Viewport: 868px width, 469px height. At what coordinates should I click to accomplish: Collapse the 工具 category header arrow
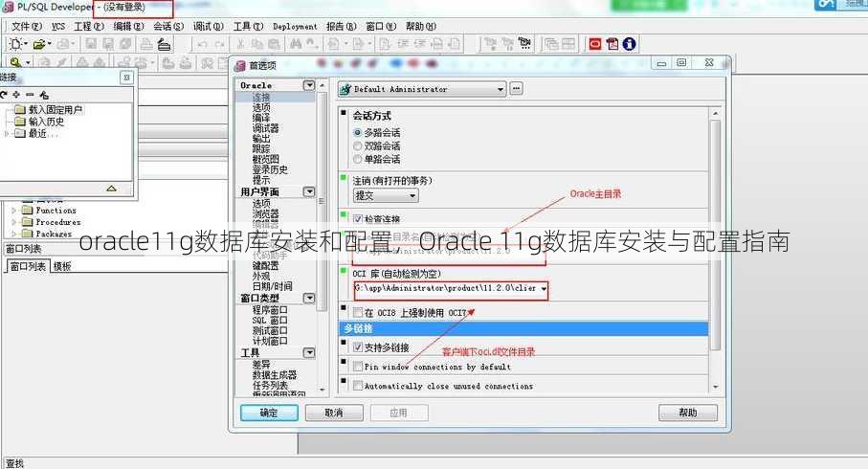click(x=309, y=352)
